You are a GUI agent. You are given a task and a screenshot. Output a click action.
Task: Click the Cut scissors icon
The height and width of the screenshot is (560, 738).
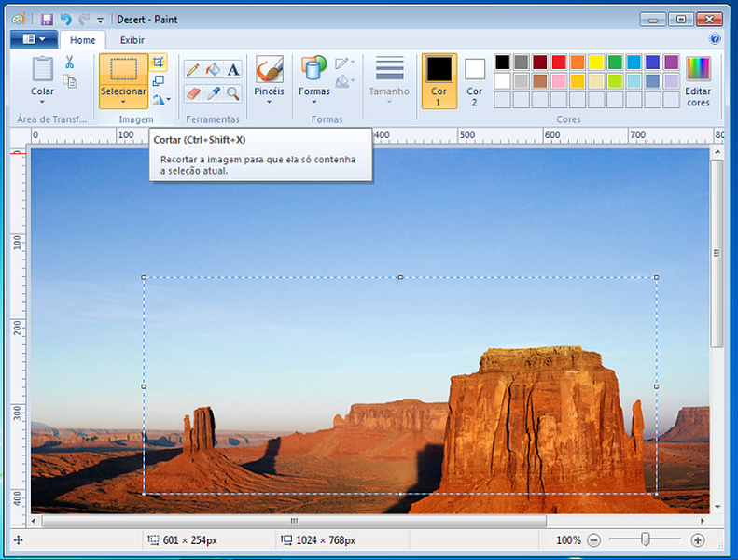click(x=69, y=63)
